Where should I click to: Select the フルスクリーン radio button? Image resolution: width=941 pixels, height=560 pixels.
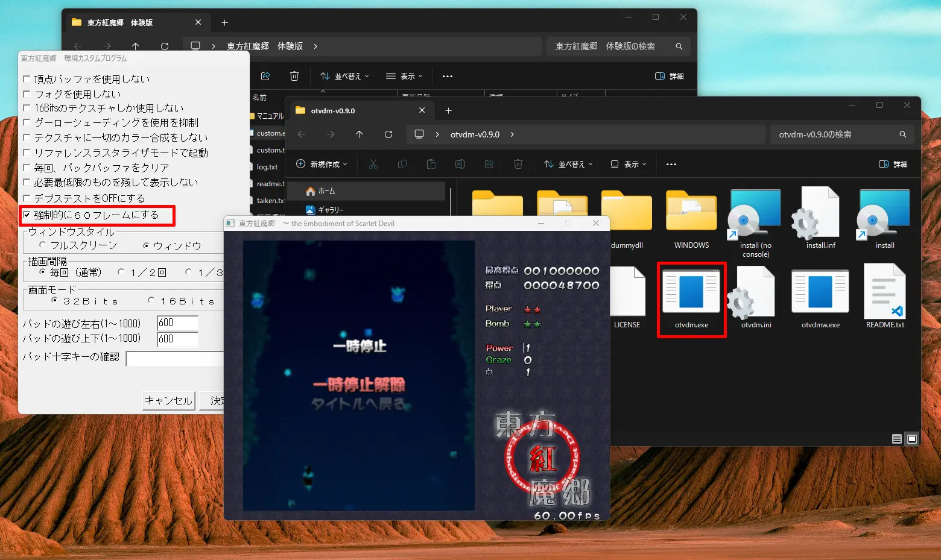[42, 245]
